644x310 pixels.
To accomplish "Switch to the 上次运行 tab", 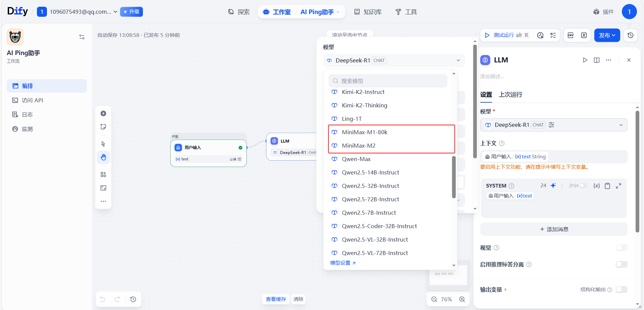I will (510, 95).
